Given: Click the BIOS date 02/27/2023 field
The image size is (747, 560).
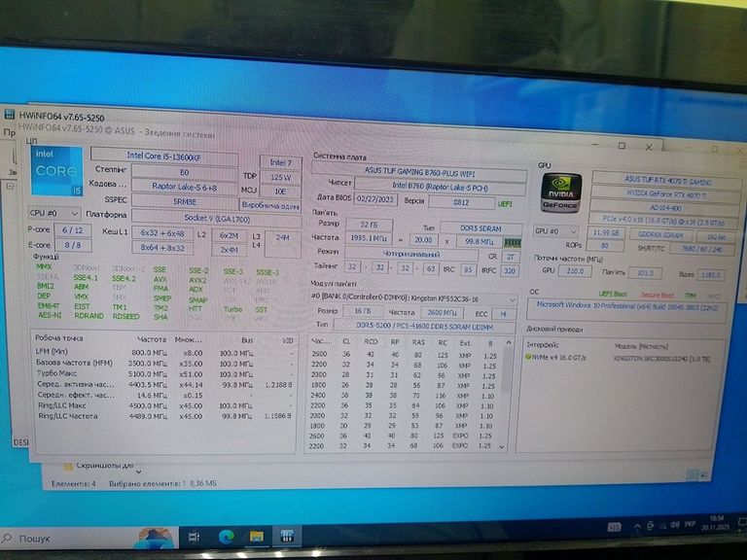Looking at the screenshot, I should [x=375, y=199].
